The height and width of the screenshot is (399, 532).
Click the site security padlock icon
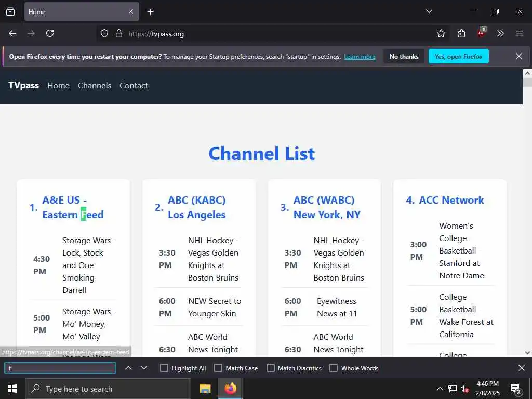(119, 34)
